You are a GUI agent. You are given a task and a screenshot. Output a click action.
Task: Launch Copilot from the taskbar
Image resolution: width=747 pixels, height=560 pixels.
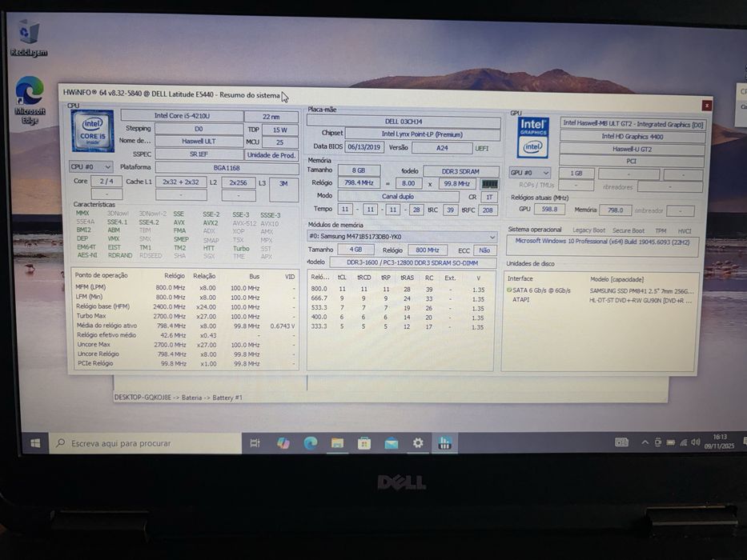tap(283, 443)
